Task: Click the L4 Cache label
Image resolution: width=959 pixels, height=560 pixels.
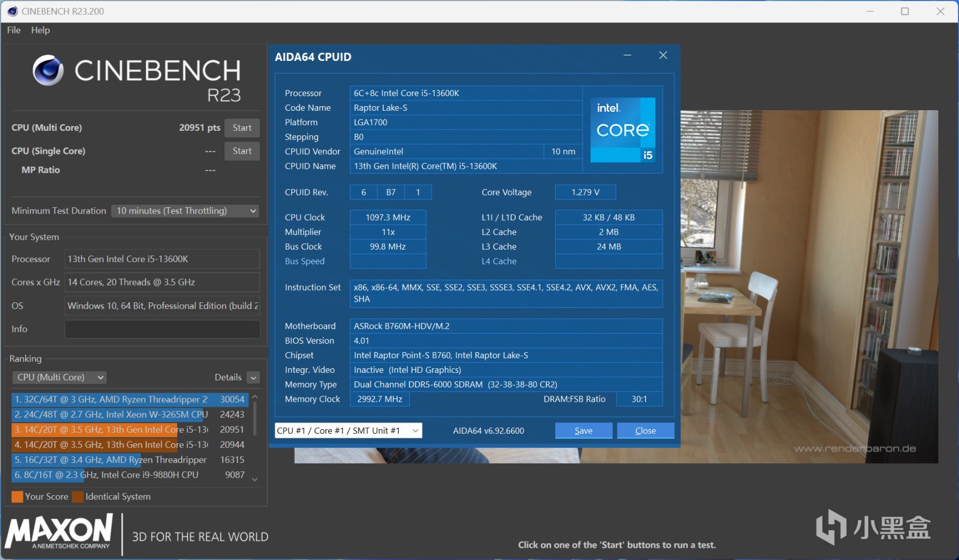Action: point(499,261)
